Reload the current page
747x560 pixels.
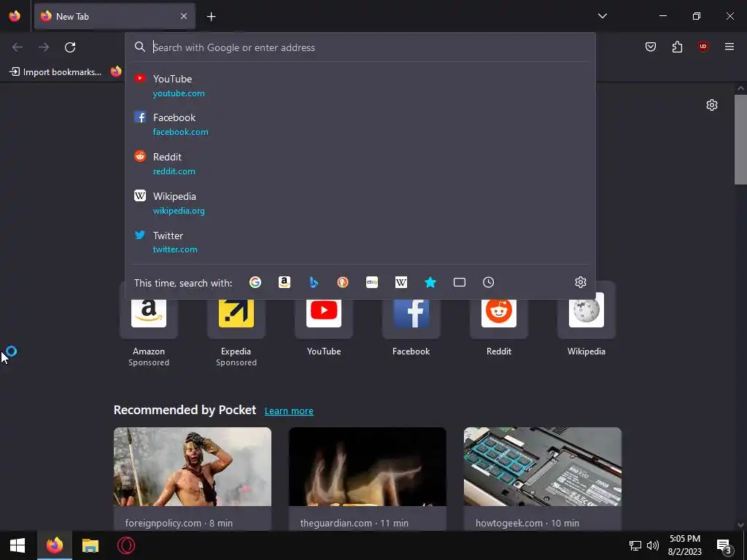[x=70, y=47]
